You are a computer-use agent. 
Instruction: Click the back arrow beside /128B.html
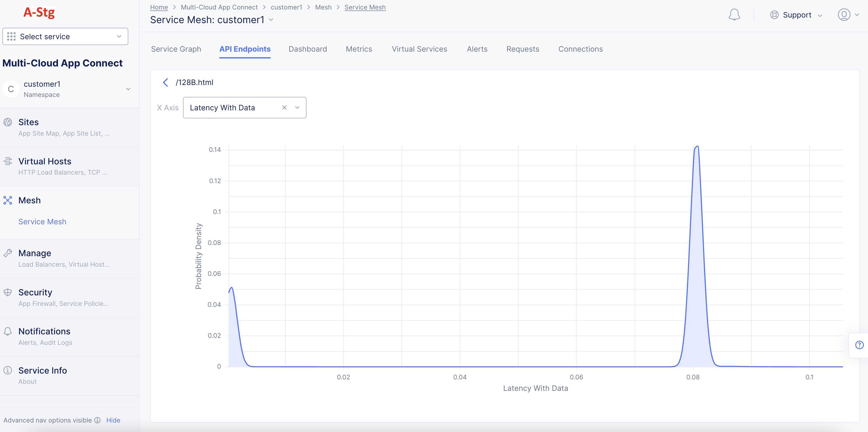tap(166, 83)
